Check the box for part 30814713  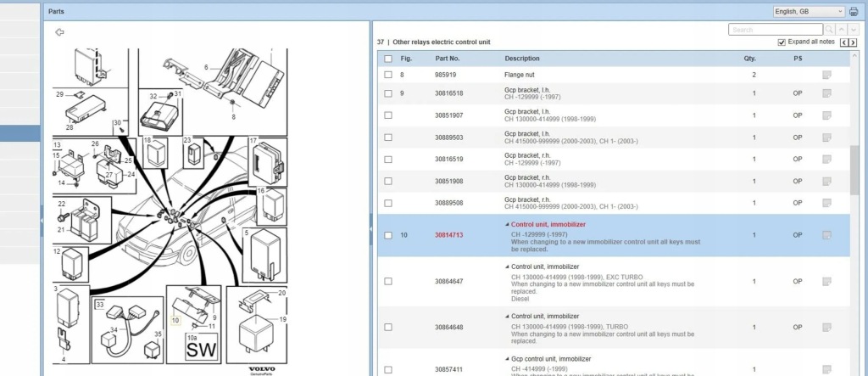388,235
